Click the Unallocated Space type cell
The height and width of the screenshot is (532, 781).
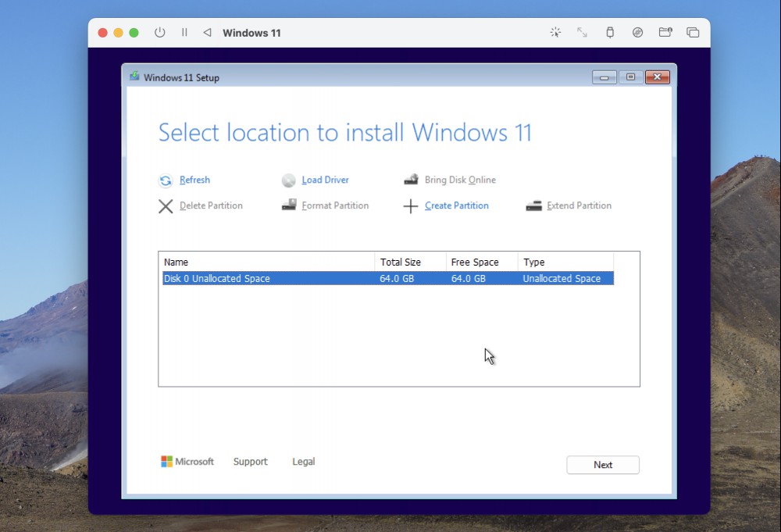562,278
